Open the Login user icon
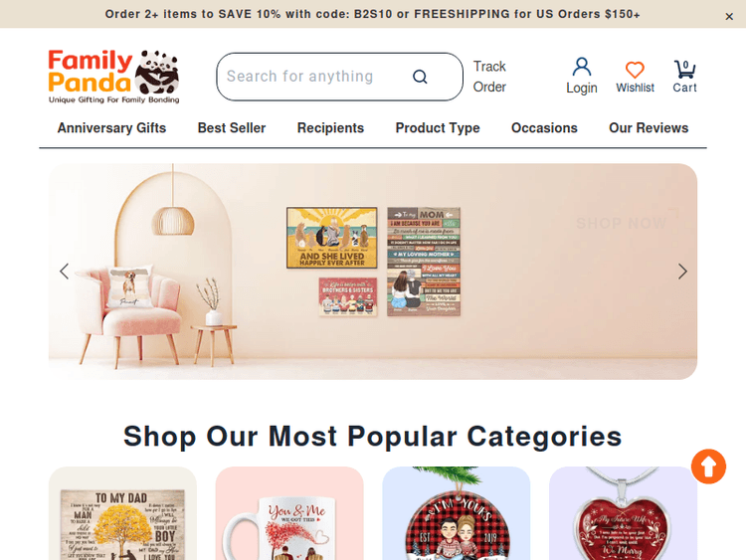746x560 pixels. (582, 67)
